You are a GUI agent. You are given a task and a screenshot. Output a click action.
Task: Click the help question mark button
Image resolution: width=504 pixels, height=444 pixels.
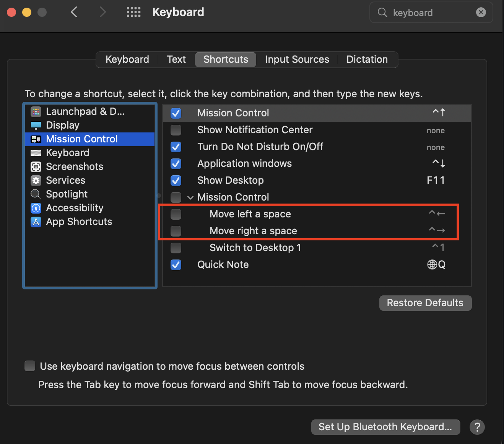click(477, 427)
